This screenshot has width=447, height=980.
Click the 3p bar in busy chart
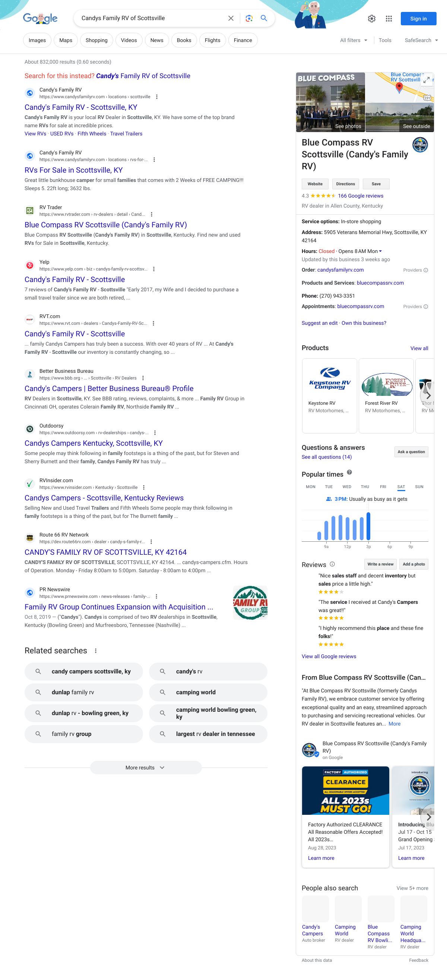coord(368,526)
